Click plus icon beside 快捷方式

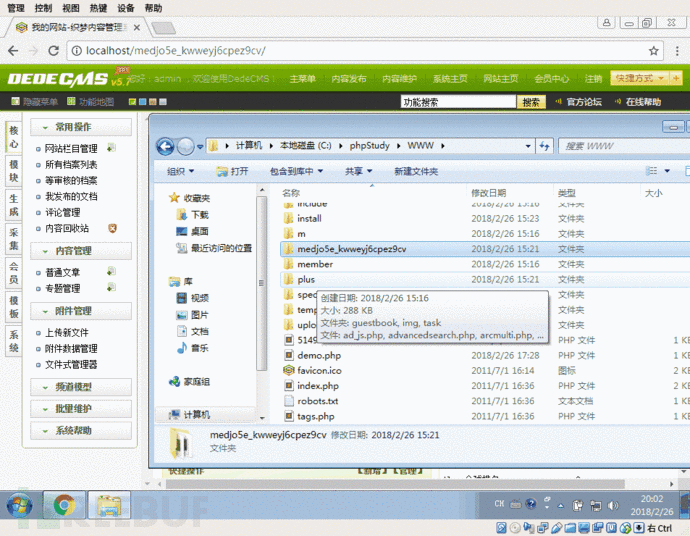click(675, 78)
